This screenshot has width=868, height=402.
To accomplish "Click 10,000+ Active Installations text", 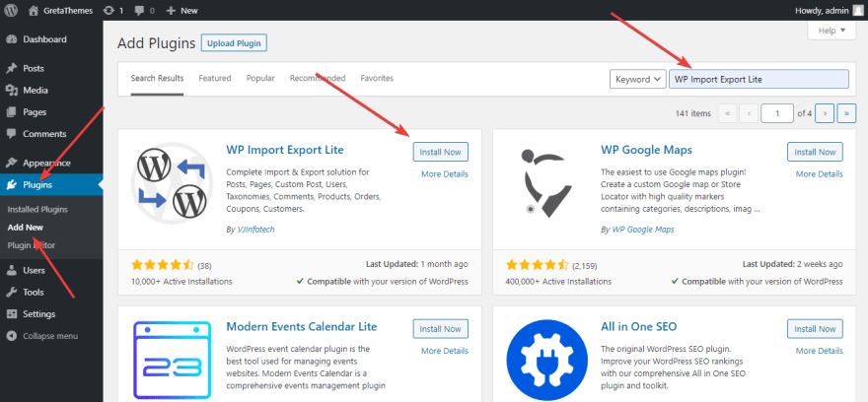I will [181, 281].
